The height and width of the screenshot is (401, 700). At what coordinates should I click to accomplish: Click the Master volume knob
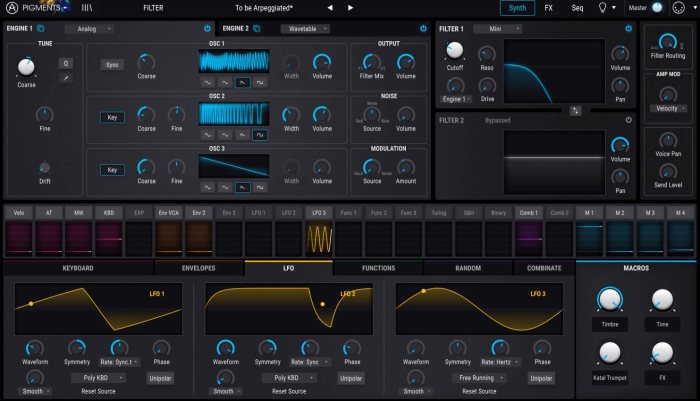point(657,8)
